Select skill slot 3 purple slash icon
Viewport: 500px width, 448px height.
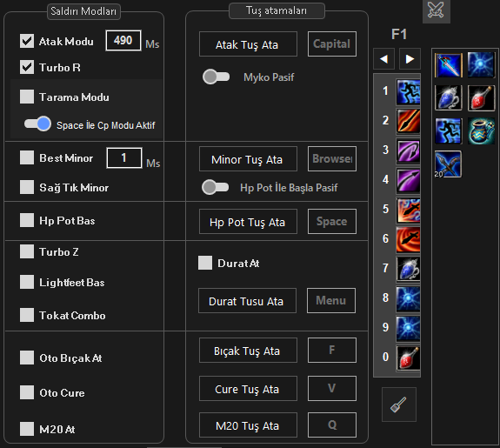click(408, 151)
